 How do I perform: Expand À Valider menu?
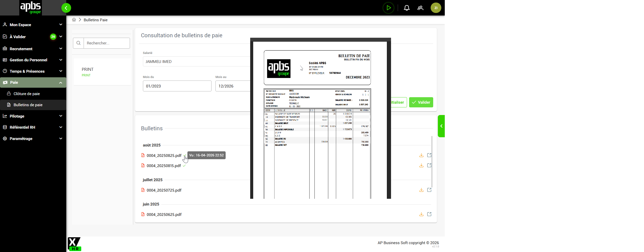[33, 37]
